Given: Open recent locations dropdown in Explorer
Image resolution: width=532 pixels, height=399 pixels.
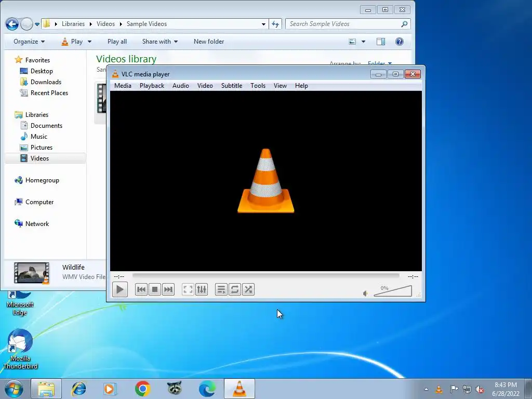Looking at the screenshot, I should click(x=37, y=24).
